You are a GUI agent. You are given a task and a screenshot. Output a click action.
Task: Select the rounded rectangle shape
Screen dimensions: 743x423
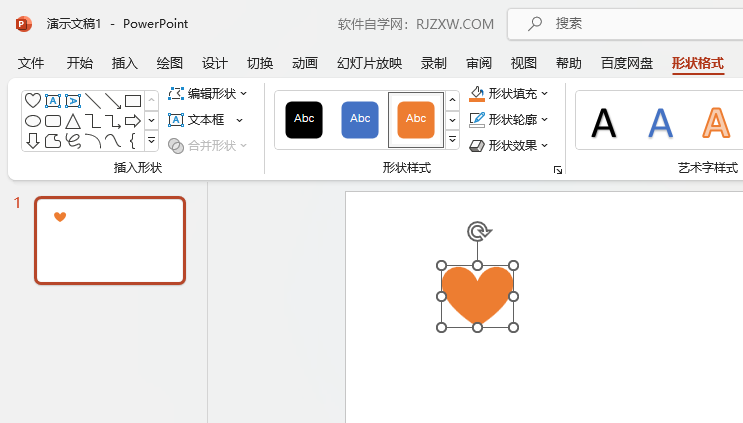click(53, 121)
